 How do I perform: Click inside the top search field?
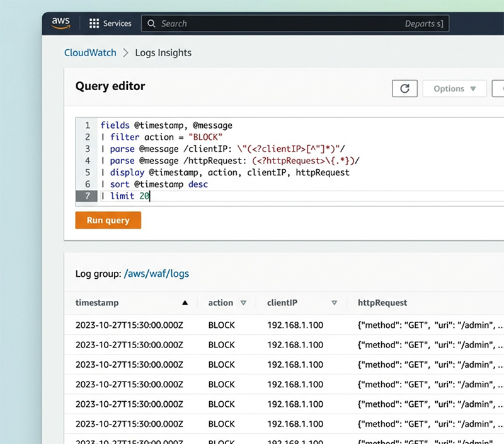pyautogui.click(x=277, y=23)
